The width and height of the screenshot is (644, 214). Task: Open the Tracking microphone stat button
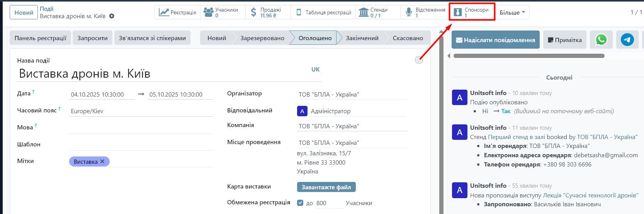point(425,12)
